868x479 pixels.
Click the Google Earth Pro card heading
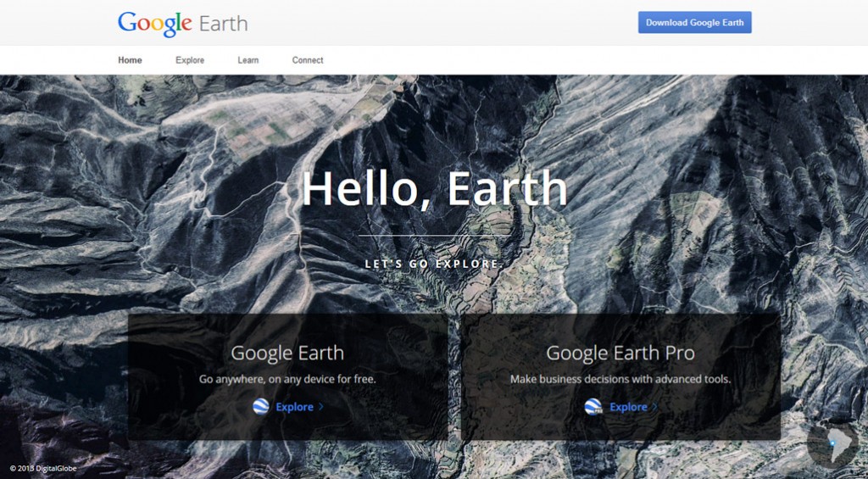(620, 354)
